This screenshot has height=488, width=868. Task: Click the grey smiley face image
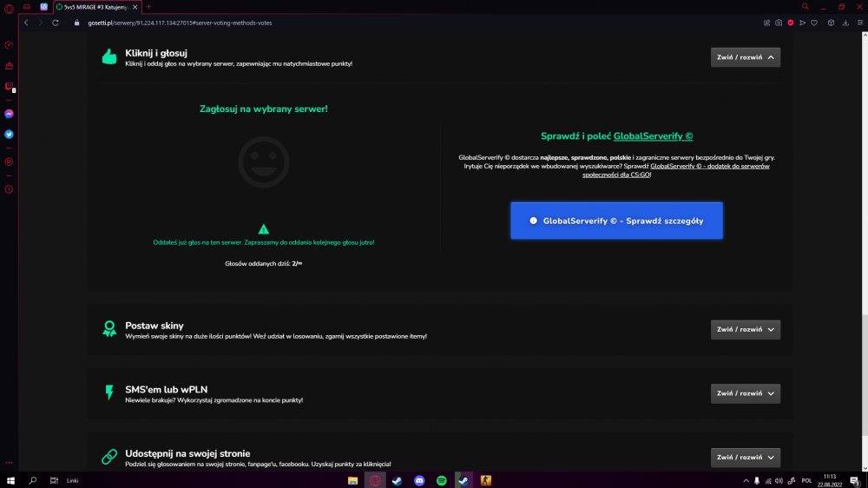pos(264,162)
